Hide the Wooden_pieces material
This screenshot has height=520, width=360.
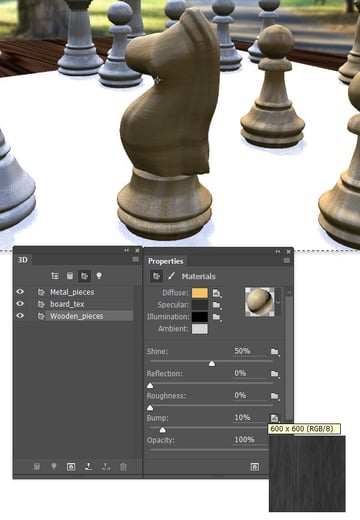point(20,315)
